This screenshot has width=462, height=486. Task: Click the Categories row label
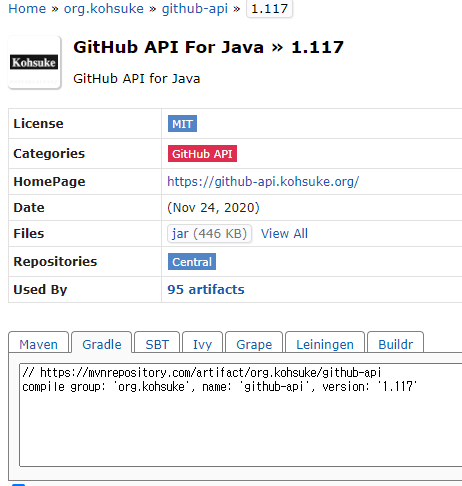(49, 154)
